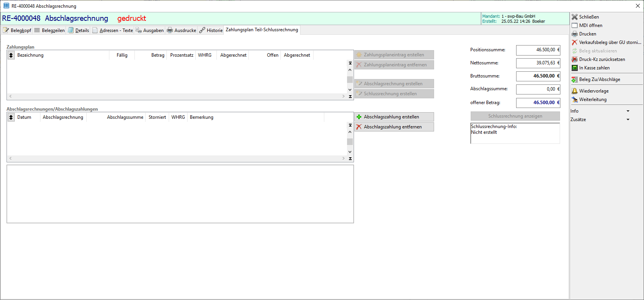
Task: Click the Details tab icon
Action: pyautogui.click(x=71, y=30)
